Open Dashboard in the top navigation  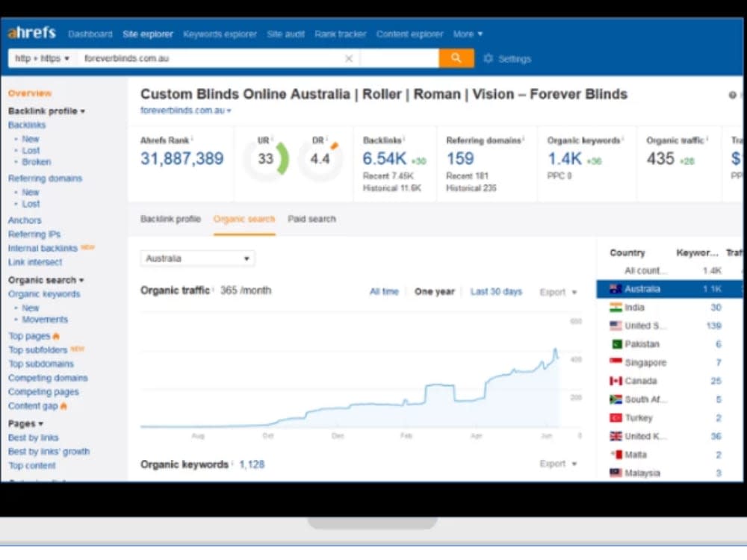coord(90,34)
